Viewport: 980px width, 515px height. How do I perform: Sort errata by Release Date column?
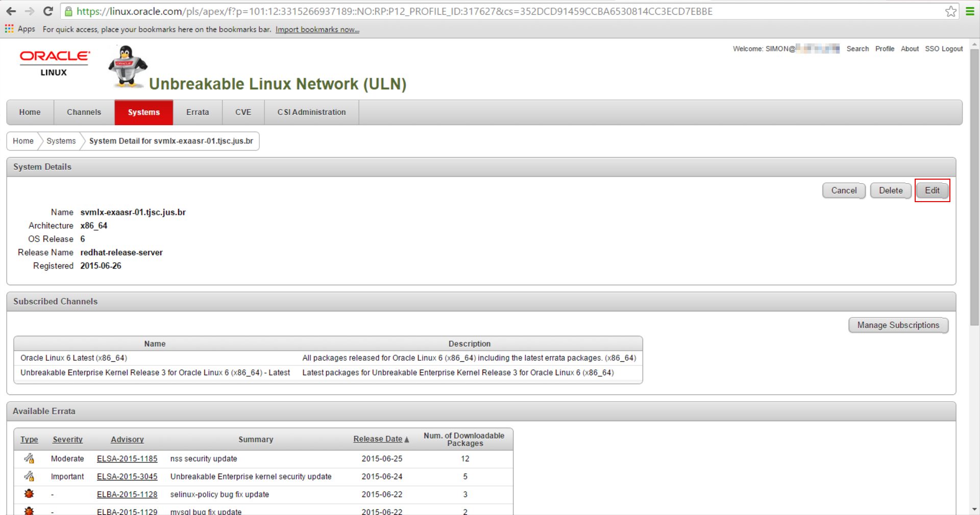point(378,439)
